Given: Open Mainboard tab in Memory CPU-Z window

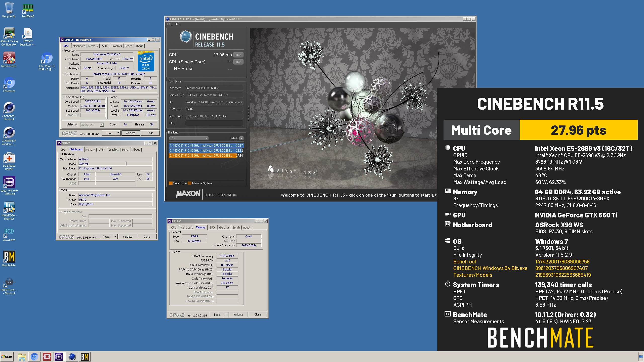Looking at the screenshot, I should point(187,228).
